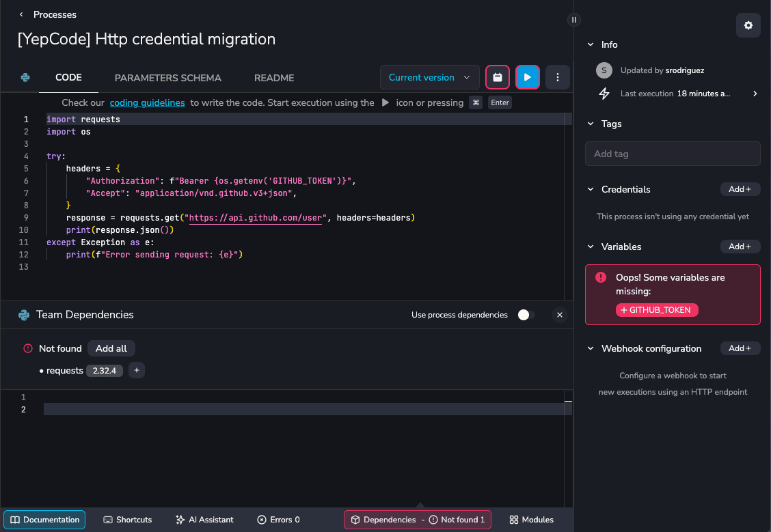Open the coding guidelines link
Viewport: 771px width, 532px height.
147,102
